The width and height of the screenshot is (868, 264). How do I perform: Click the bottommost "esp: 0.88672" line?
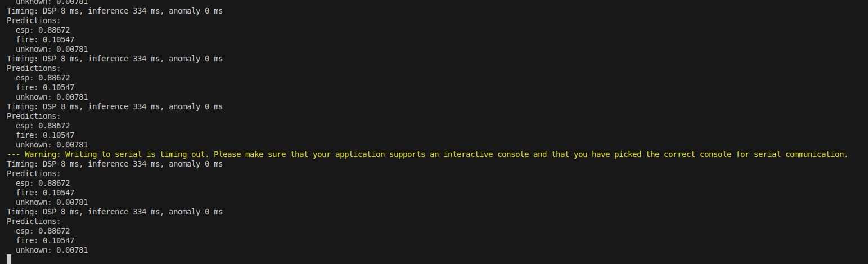[43, 231]
